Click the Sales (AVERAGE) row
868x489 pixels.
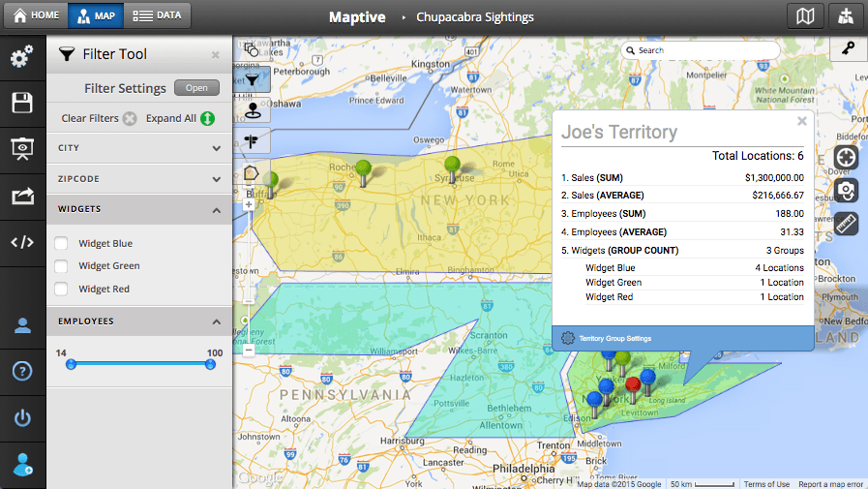tap(682, 195)
